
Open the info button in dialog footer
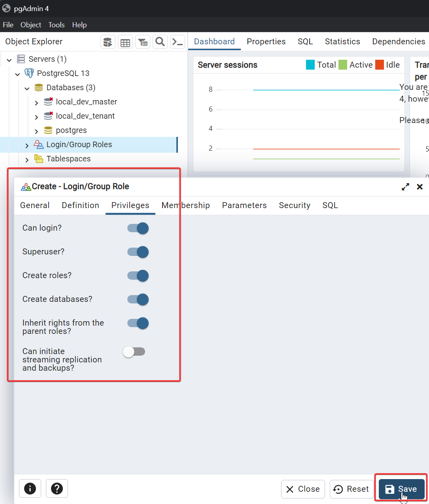pyautogui.click(x=30, y=489)
